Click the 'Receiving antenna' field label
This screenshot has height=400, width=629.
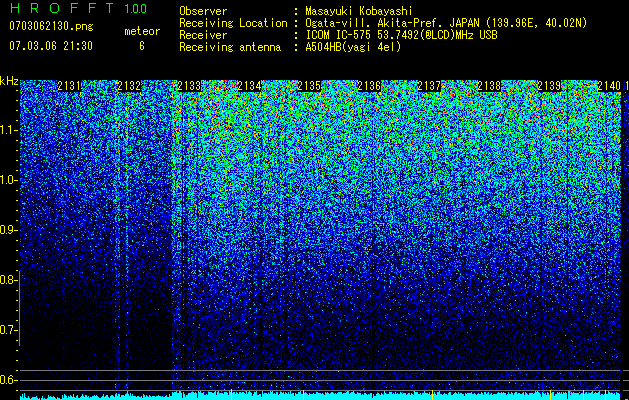(x=230, y=47)
